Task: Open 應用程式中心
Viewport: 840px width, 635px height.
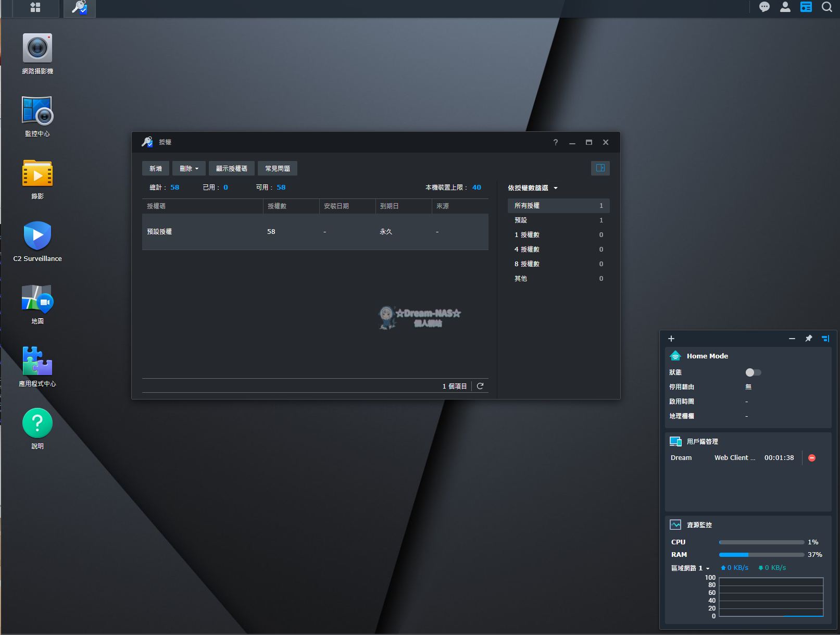Action: (x=37, y=360)
